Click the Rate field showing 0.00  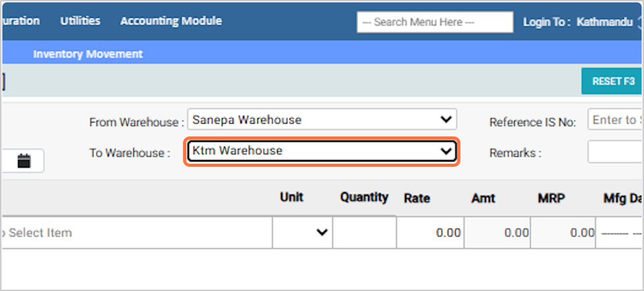coord(430,233)
